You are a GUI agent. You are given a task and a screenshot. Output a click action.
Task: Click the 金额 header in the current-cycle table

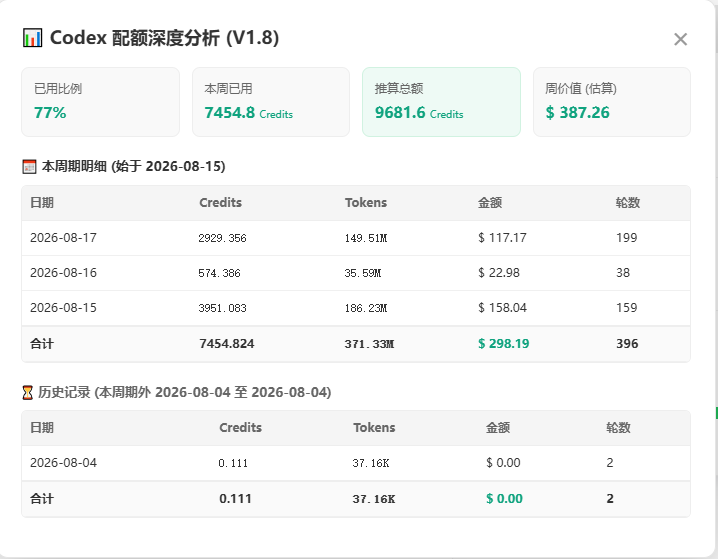(x=490, y=202)
